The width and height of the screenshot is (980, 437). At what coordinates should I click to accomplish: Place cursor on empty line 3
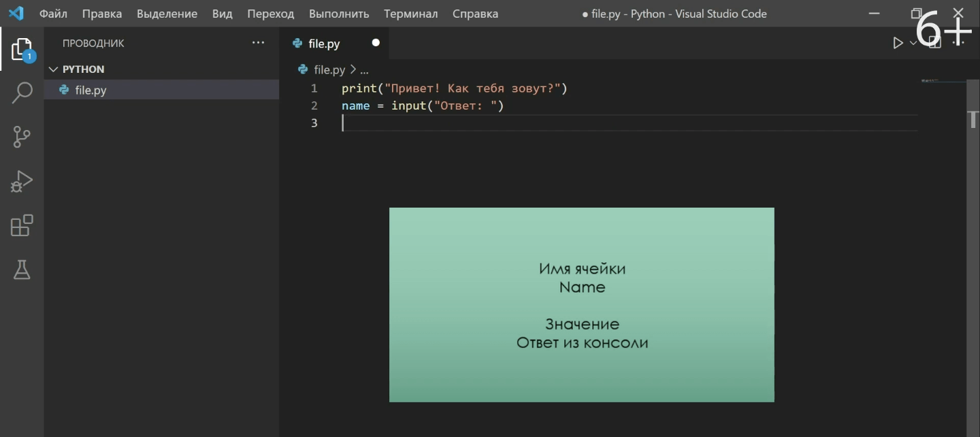pos(476,123)
